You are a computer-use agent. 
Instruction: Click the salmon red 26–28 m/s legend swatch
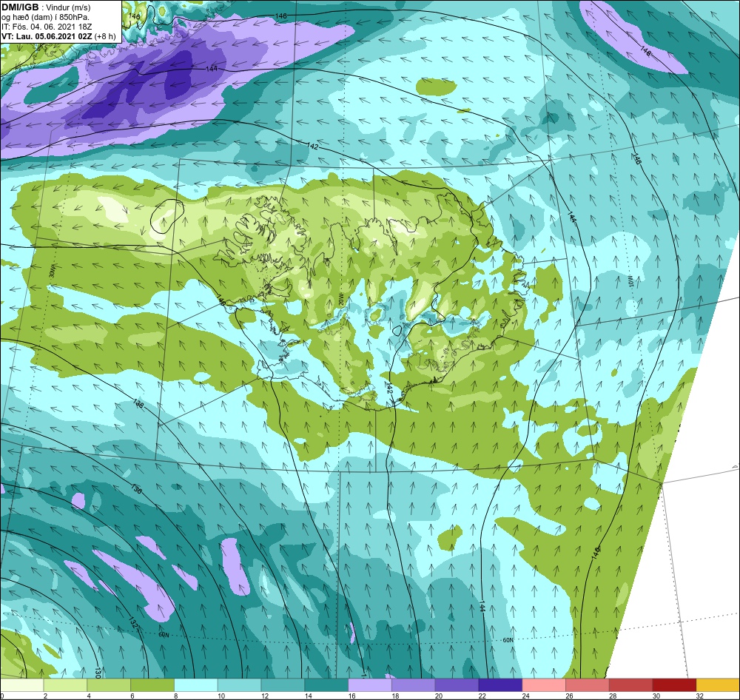(x=587, y=685)
